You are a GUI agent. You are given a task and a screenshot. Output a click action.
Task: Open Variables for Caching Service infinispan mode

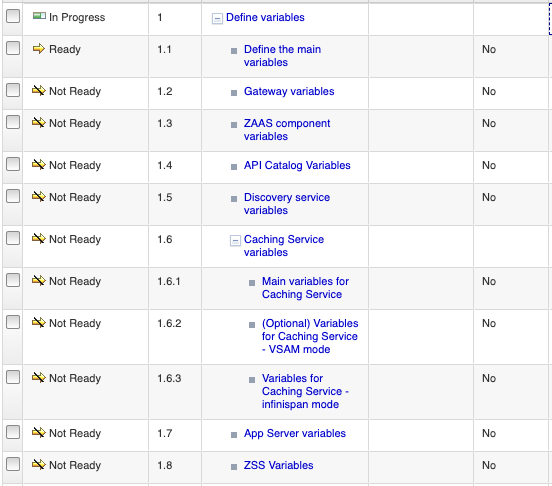click(x=305, y=391)
